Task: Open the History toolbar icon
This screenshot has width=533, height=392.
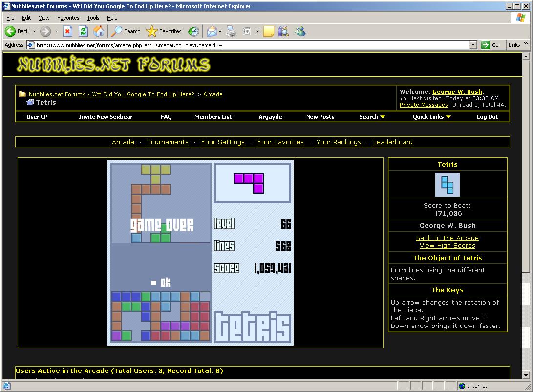Action: tap(193, 31)
